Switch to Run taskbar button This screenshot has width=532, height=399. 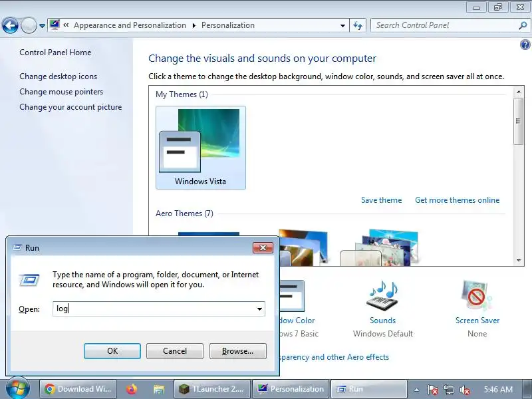[368, 389]
